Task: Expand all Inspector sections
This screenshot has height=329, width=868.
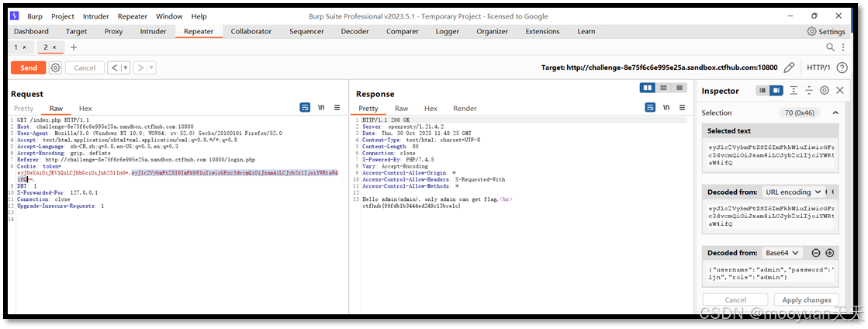Action: (794, 90)
